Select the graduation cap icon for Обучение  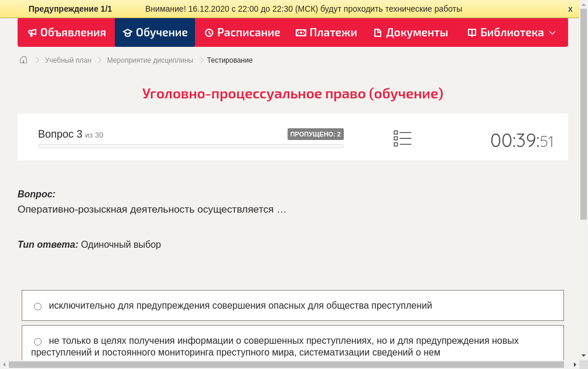coord(128,33)
